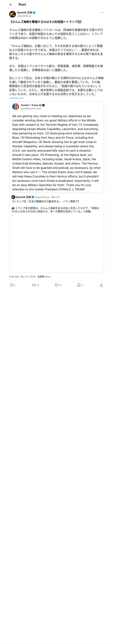Click the share upload icon

pyautogui.click(x=101, y=285)
